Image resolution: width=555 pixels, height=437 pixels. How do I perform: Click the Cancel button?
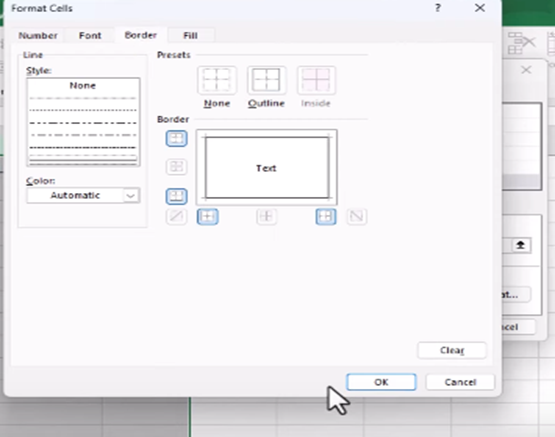coord(460,382)
